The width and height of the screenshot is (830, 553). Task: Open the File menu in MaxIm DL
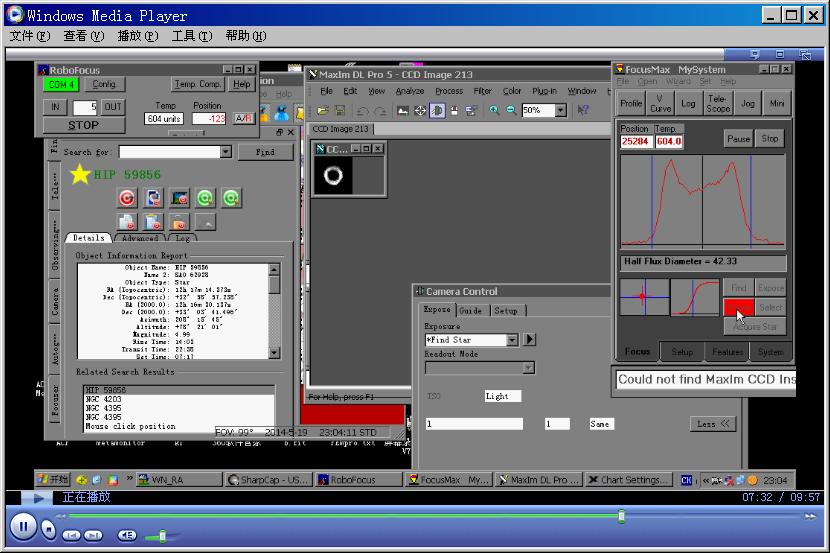point(327,91)
